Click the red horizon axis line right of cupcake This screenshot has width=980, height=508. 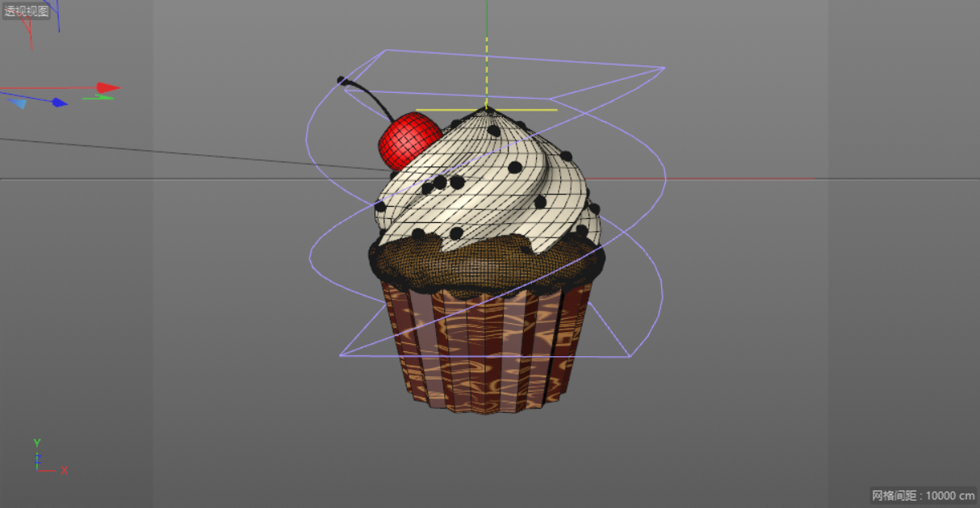[x=727, y=178]
